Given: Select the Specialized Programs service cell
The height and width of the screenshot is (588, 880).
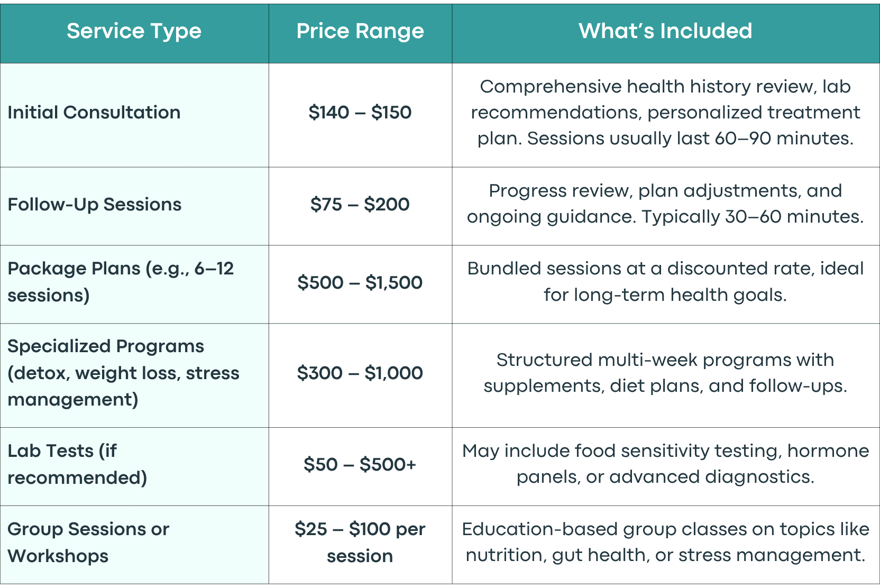Looking at the screenshot, I should [134, 375].
